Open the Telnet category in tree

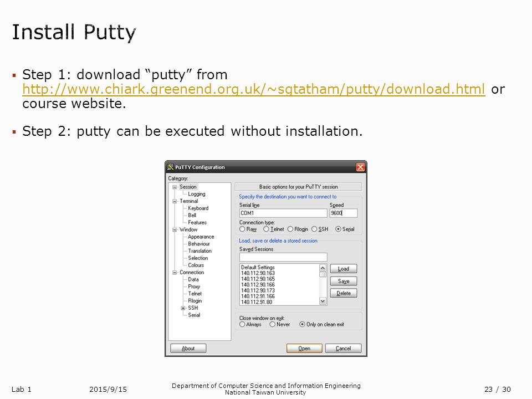195,294
